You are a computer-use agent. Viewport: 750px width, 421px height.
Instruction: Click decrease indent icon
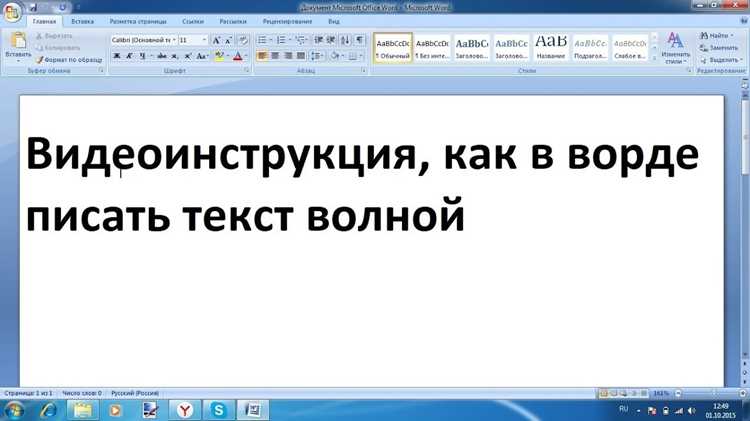point(319,40)
